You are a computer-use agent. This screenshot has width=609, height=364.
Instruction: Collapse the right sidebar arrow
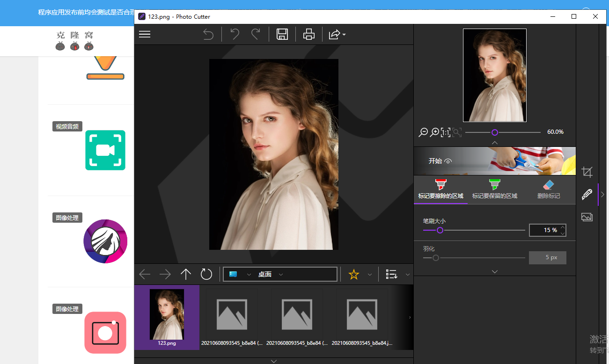point(602,195)
